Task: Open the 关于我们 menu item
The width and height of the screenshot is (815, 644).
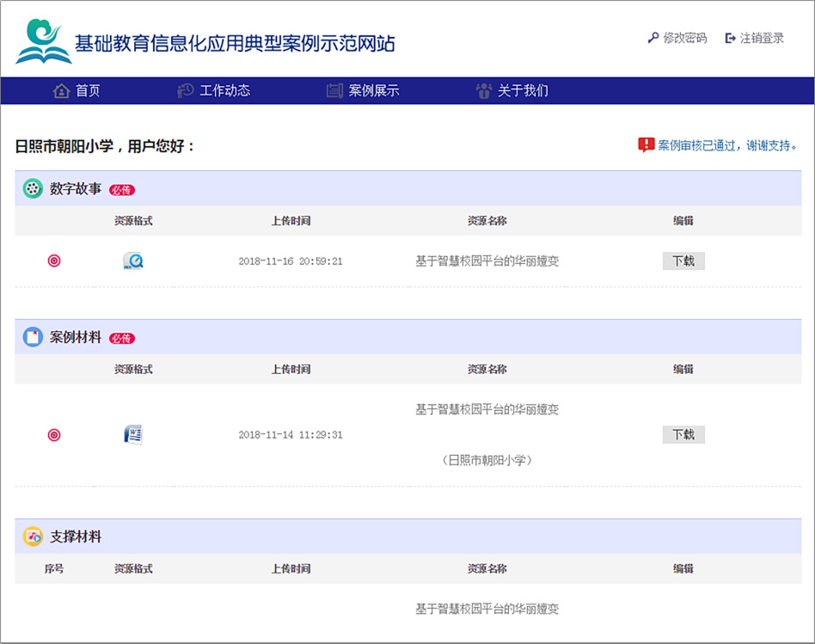Action: [x=512, y=90]
